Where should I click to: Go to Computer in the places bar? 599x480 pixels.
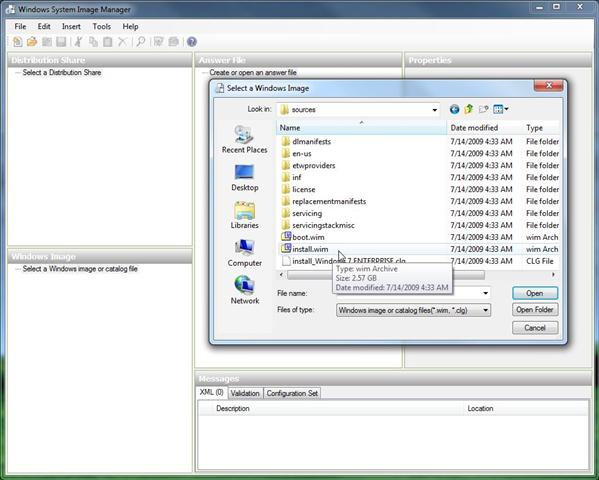pyautogui.click(x=244, y=253)
